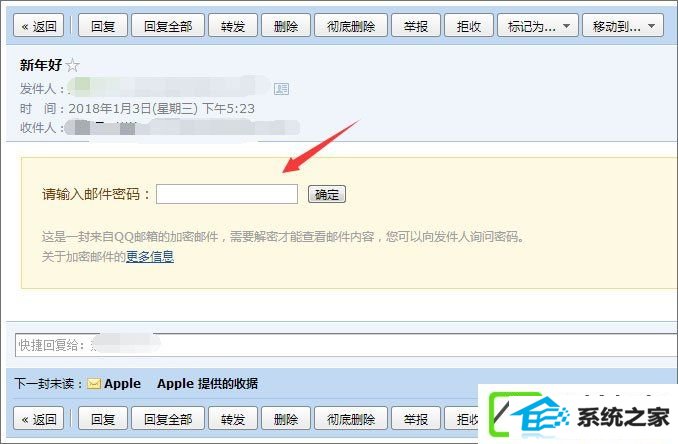Open next unread mail Apple 提供的收据
Screen dimensions: 678x444
(207, 383)
